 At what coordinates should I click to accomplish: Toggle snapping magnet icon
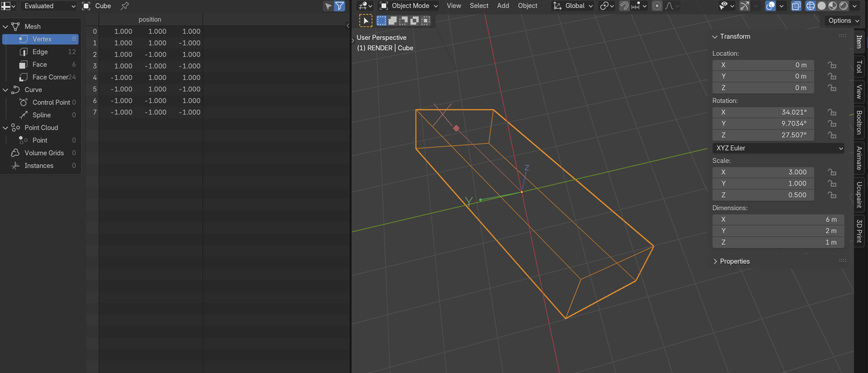625,6
